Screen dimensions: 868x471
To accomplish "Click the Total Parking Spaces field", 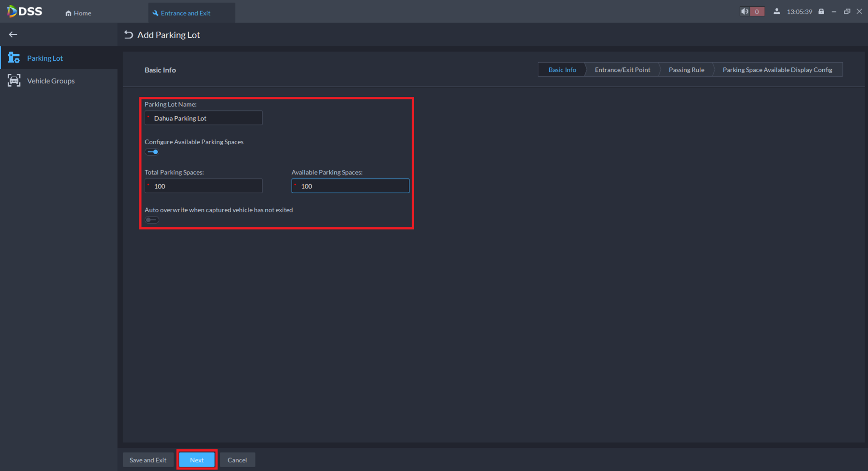I will [203, 186].
